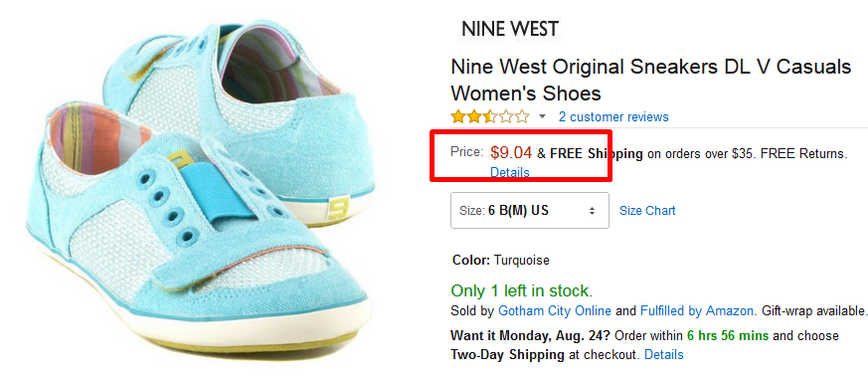This screenshot has width=868, height=377.
Task: Click the Two-Day Shipping Details link
Action: coord(664,354)
